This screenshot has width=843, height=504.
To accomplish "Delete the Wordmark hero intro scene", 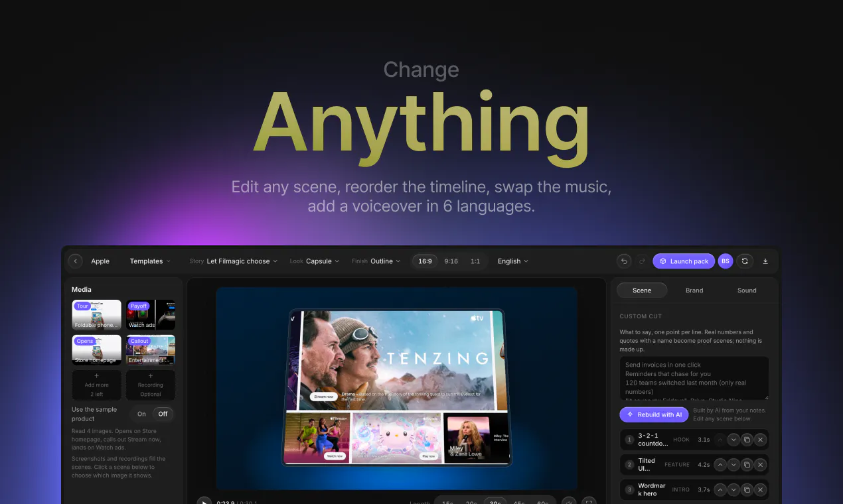I will pyautogui.click(x=761, y=490).
